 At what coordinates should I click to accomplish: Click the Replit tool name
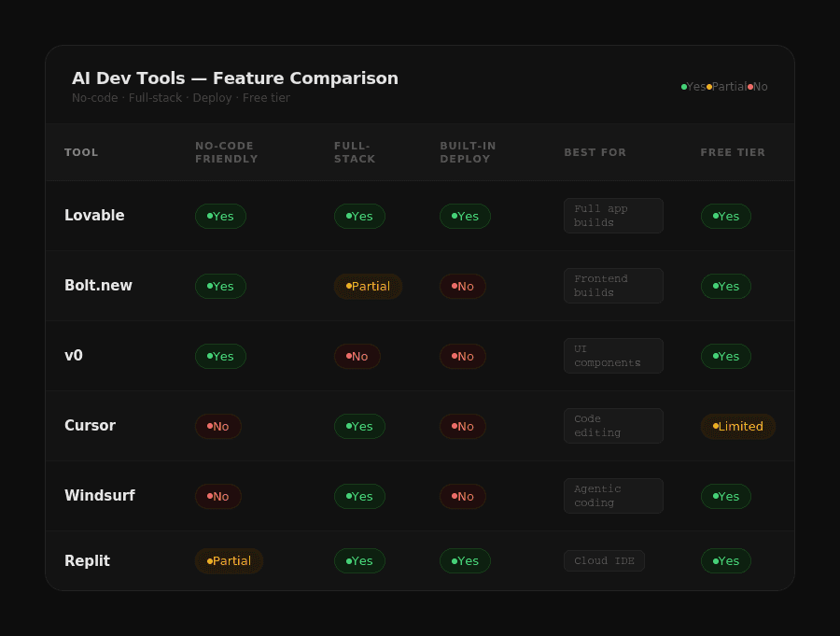[87, 561]
